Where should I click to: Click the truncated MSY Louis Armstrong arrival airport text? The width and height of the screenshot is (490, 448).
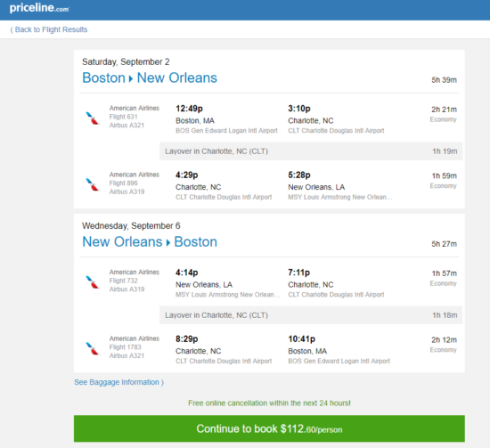(339, 197)
